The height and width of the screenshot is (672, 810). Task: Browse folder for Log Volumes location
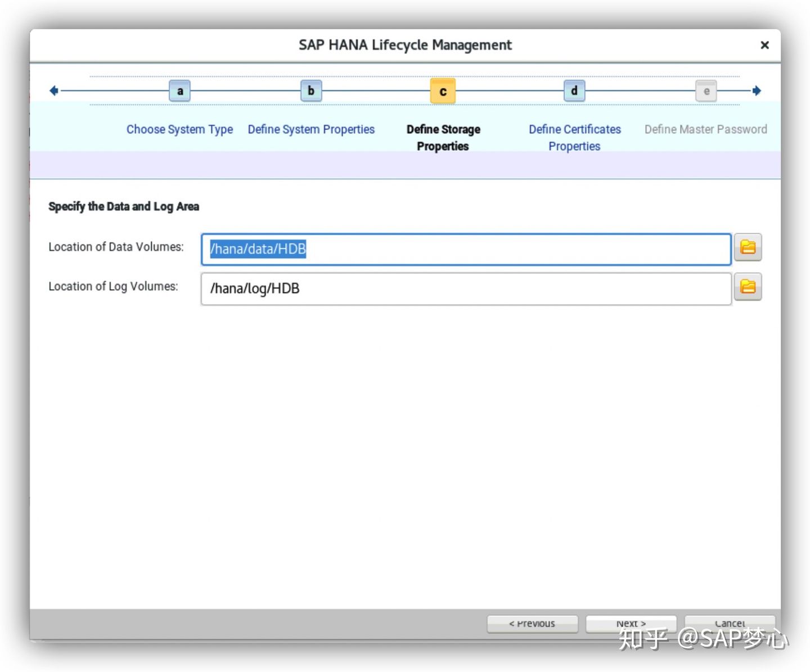pos(748,287)
